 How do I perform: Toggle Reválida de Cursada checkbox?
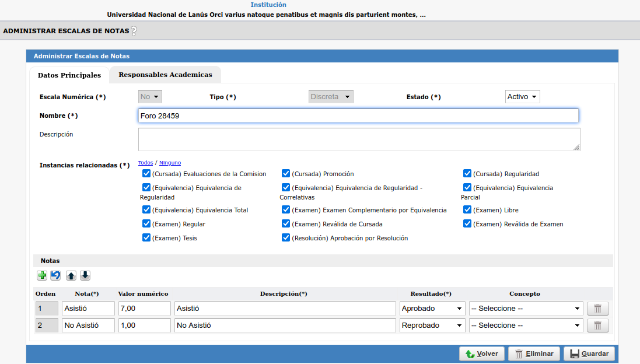coord(286,223)
